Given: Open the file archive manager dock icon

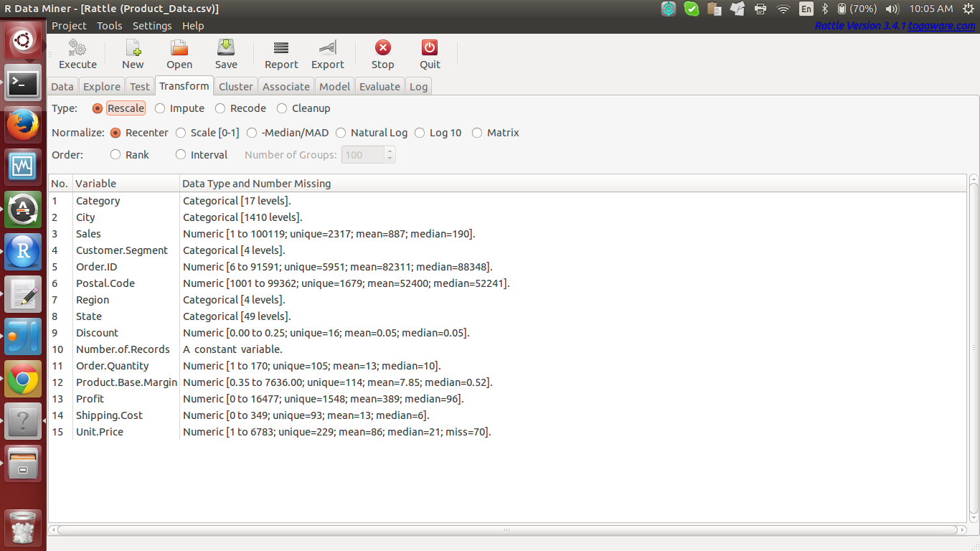Looking at the screenshot, I should pyautogui.click(x=23, y=463).
